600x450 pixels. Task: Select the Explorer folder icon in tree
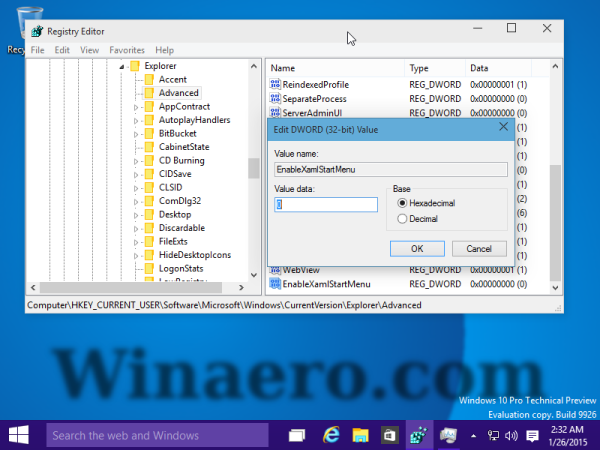[x=135, y=66]
